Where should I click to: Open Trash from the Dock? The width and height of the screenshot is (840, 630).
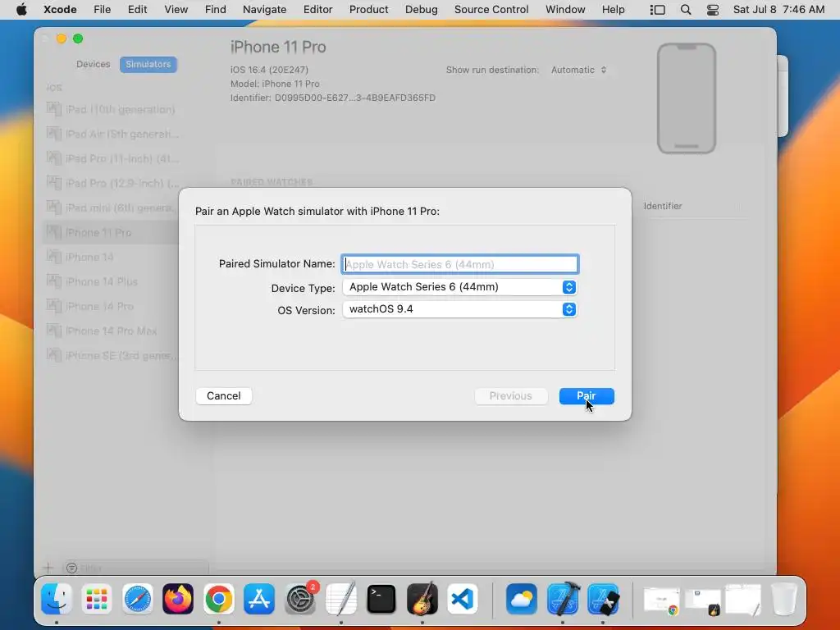783,598
